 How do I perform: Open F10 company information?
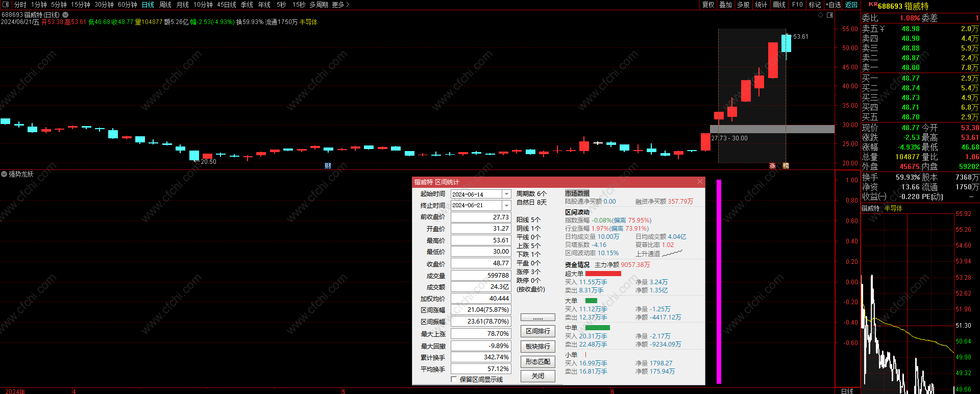point(797,5)
